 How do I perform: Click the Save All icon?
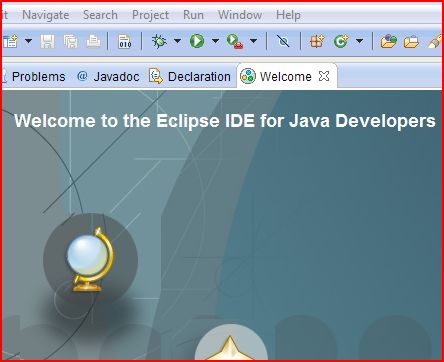pos(71,41)
